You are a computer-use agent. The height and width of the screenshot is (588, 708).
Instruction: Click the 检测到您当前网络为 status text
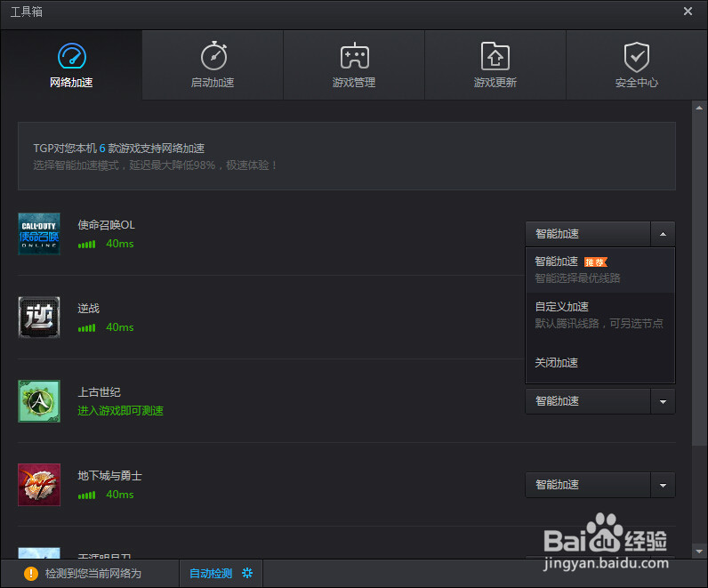coord(93,574)
